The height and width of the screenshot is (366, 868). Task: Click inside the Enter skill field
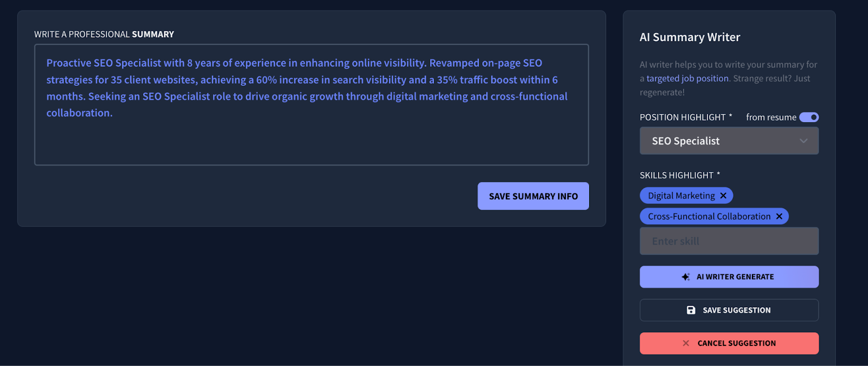[x=729, y=241]
